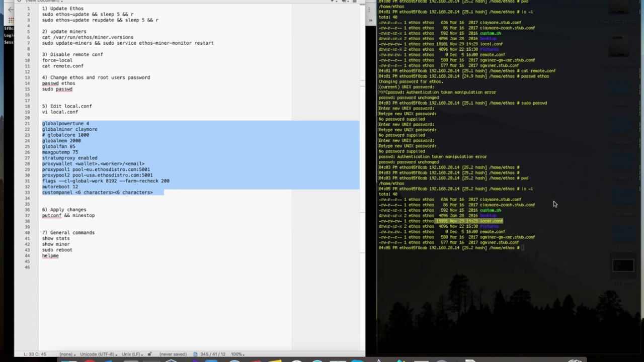Click the '# globalcore 1000' line
The height and width of the screenshot is (362, 644).
65,135
